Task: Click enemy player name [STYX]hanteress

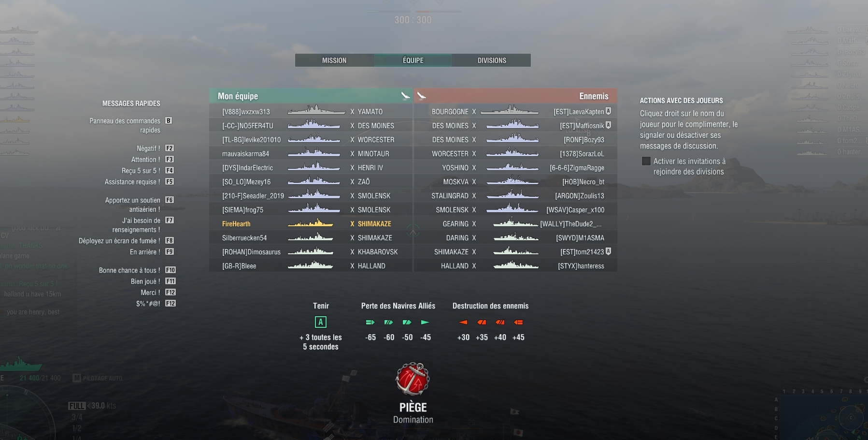Action: point(581,266)
